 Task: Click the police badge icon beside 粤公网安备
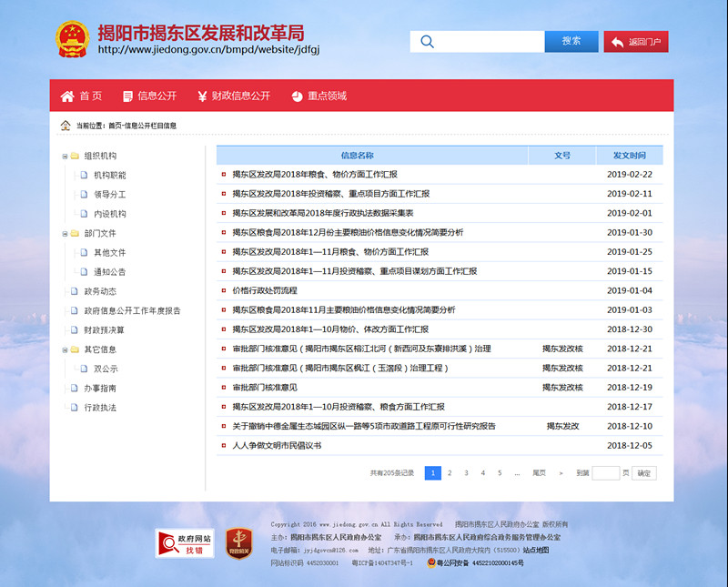click(x=431, y=562)
